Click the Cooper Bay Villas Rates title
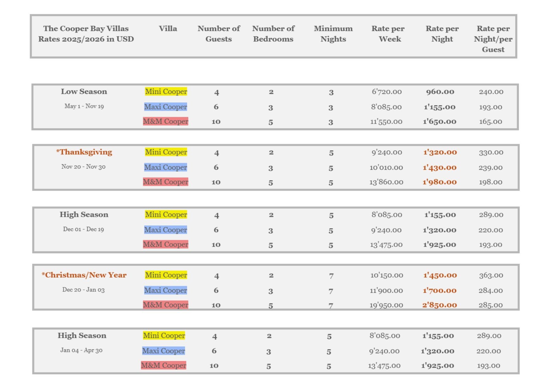Viewport: 553px width, 392px height. click(86, 34)
